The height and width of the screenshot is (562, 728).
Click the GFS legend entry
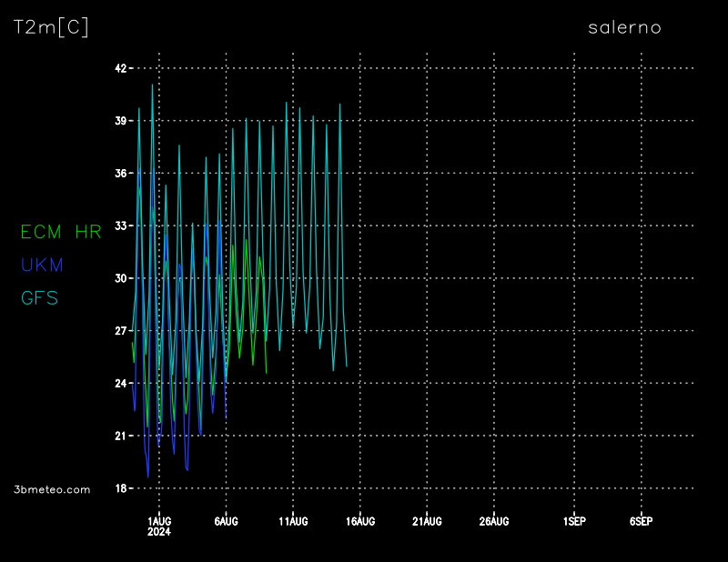(x=39, y=297)
